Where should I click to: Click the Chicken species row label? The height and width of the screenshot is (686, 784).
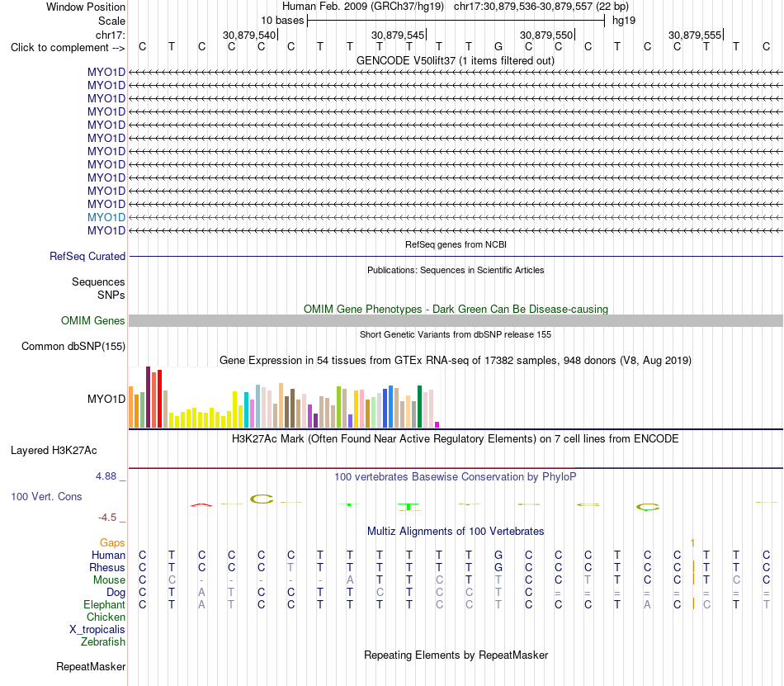[x=106, y=617]
